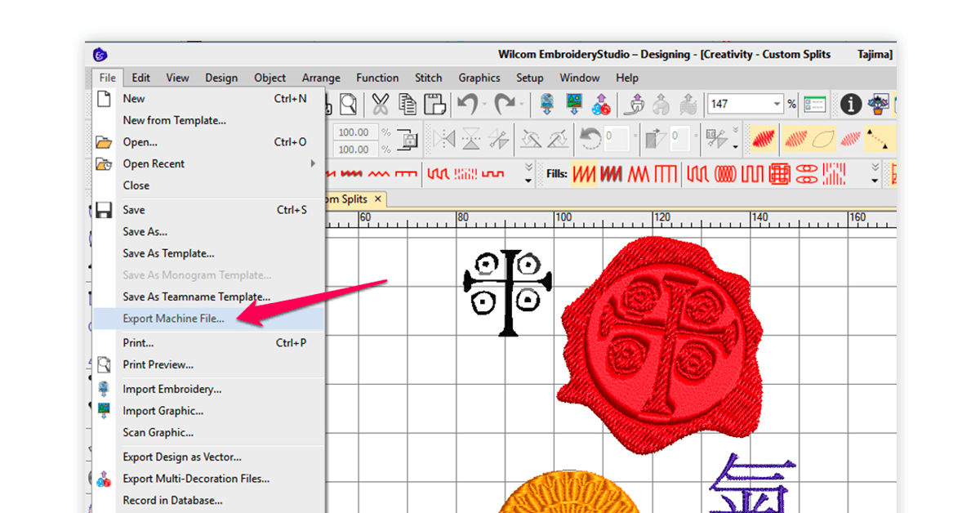This screenshot has width=980, height=513.
Task: Expand the outline stitches toolbar overflow chevron
Action: [528, 174]
